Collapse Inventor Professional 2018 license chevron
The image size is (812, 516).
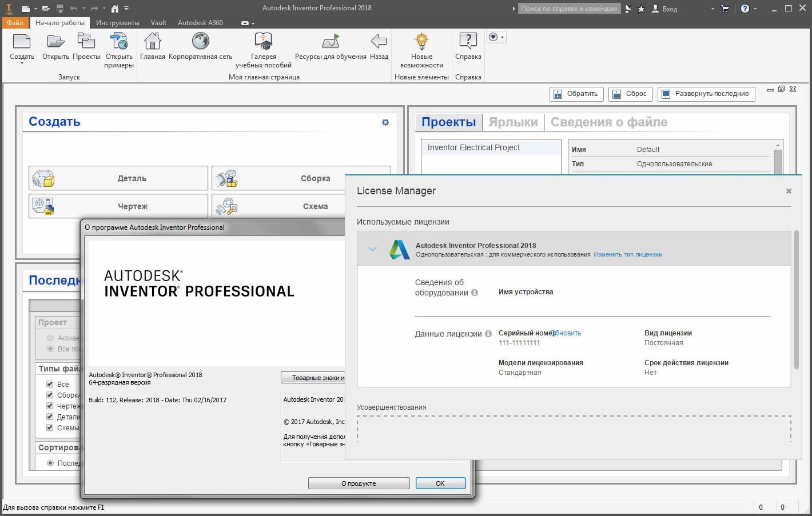pos(373,249)
